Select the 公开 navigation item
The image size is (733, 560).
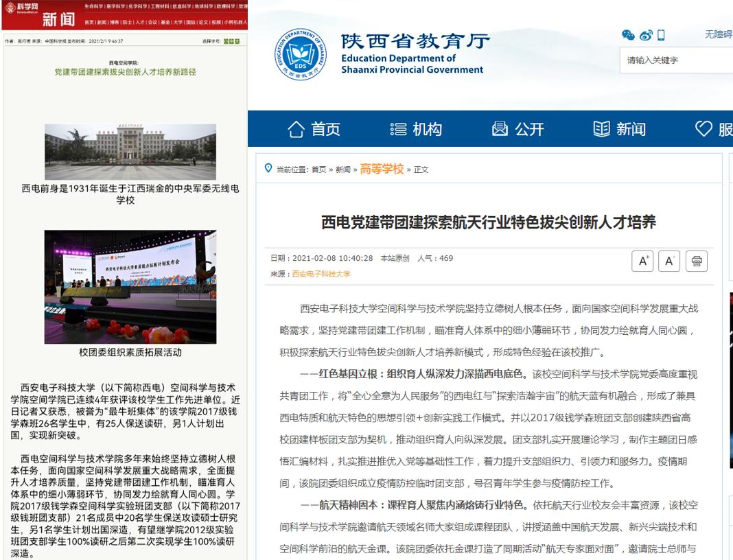click(518, 129)
